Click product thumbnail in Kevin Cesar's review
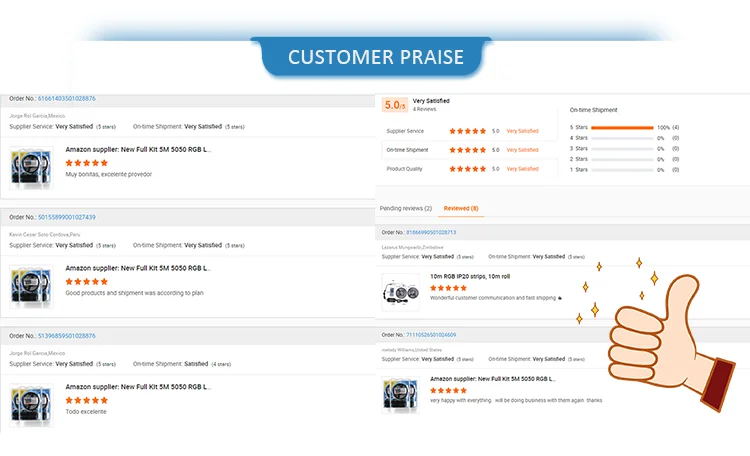 pos(31,286)
